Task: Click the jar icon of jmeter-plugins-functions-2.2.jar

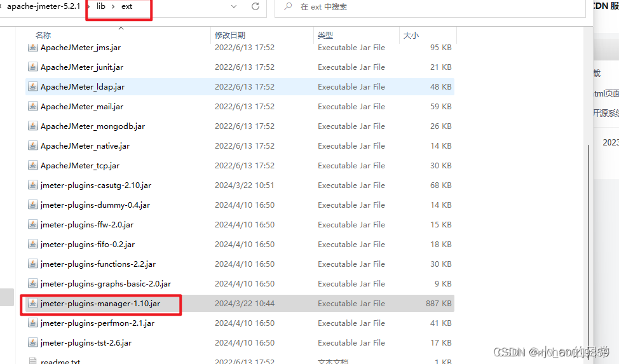Action: [x=33, y=264]
